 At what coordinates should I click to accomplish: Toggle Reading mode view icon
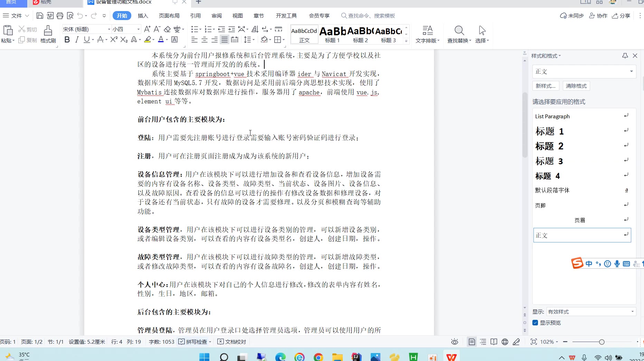[494, 342]
